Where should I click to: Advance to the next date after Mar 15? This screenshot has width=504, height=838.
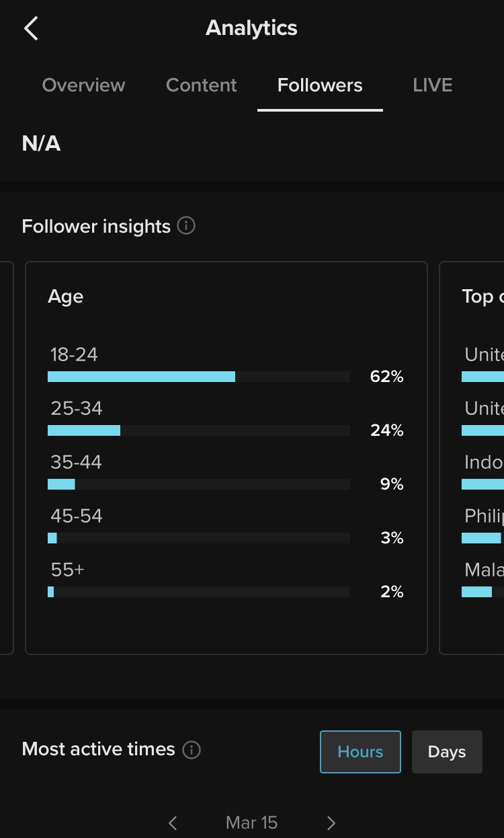(x=331, y=823)
